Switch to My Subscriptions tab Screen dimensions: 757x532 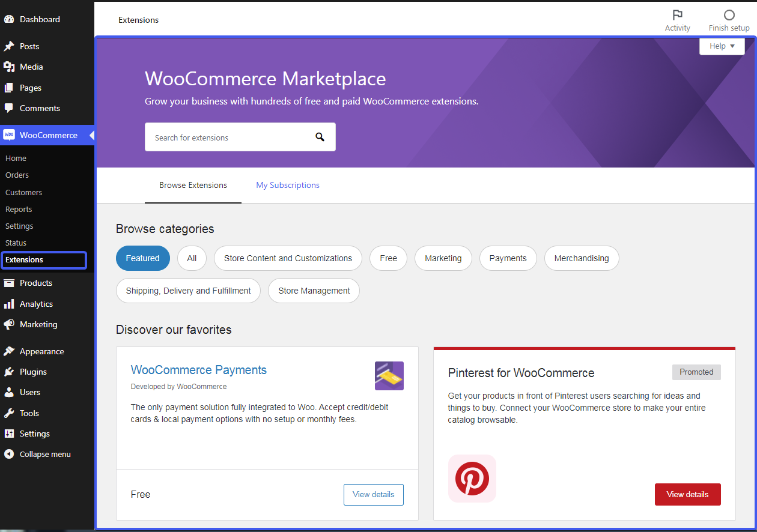pos(288,185)
